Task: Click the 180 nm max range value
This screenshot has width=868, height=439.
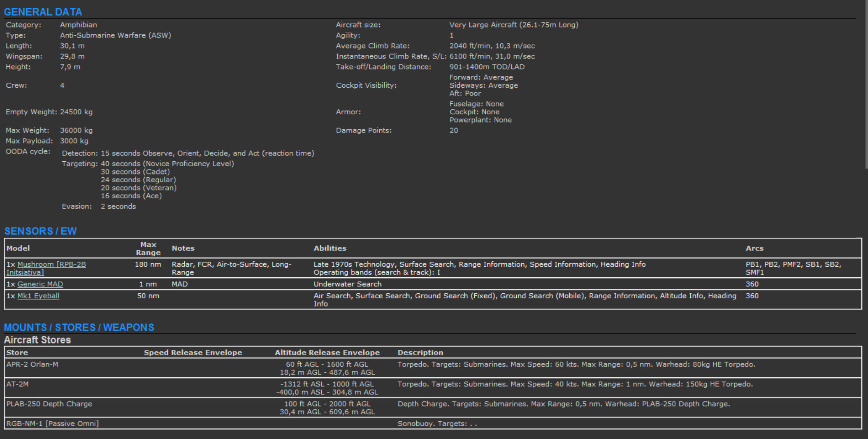Action: click(x=148, y=264)
